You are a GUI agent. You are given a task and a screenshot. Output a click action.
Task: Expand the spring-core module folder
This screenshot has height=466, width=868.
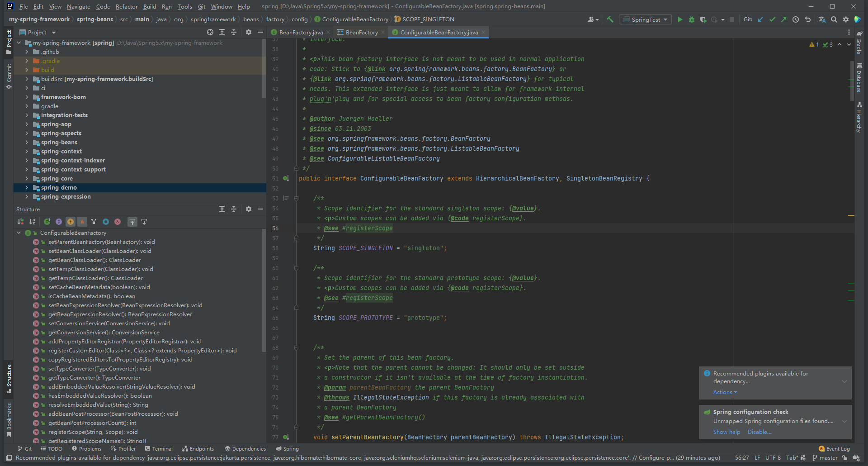[27, 179]
